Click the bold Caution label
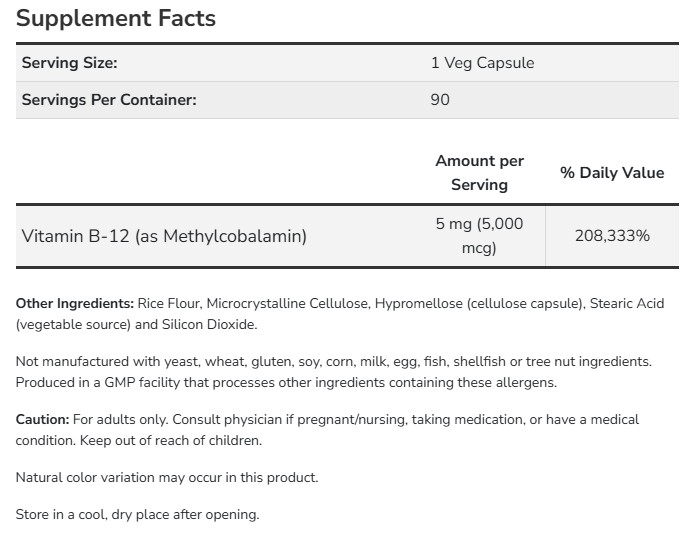The image size is (692, 534). tap(42, 419)
